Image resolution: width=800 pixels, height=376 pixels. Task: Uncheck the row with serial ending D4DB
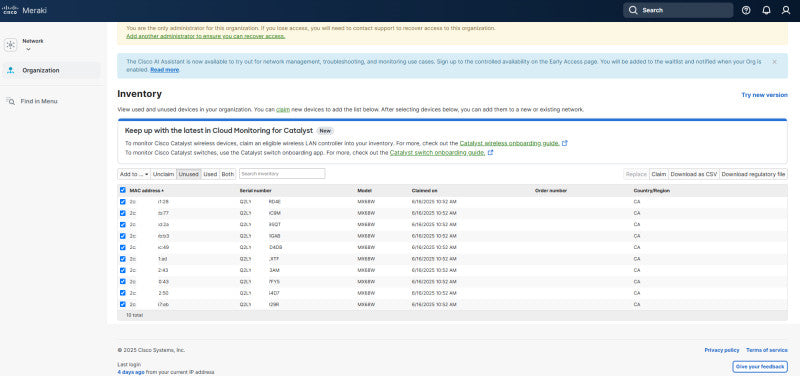pyautogui.click(x=122, y=247)
